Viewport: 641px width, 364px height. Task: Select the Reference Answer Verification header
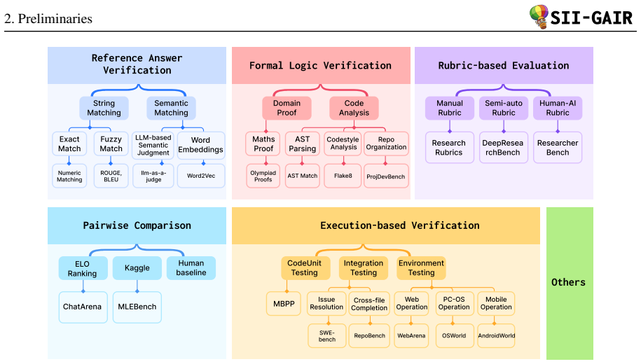point(137,65)
